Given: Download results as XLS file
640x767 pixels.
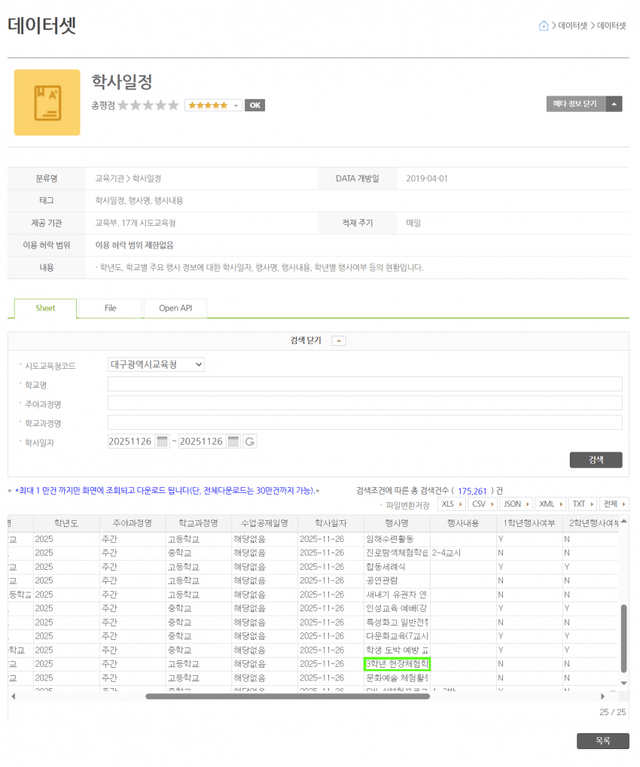Looking at the screenshot, I should [x=452, y=504].
